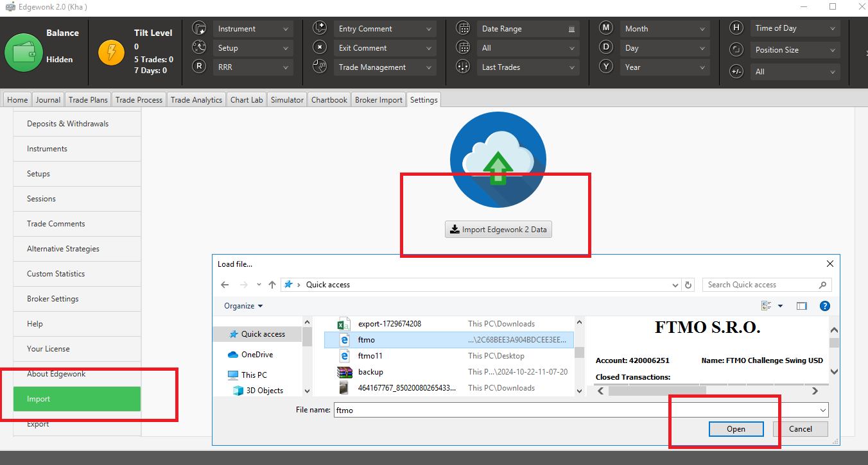
Task: Open the Simulator tab
Action: 287,99
